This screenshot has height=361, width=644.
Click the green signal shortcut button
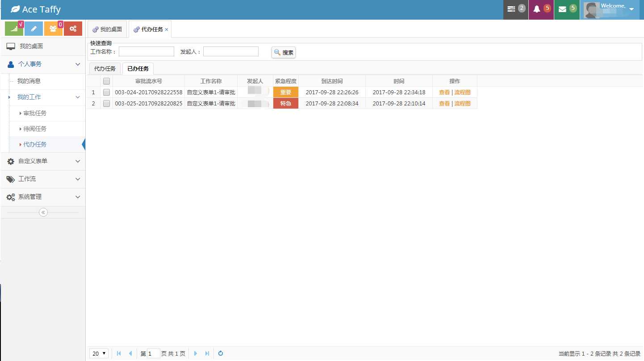pos(14,29)
